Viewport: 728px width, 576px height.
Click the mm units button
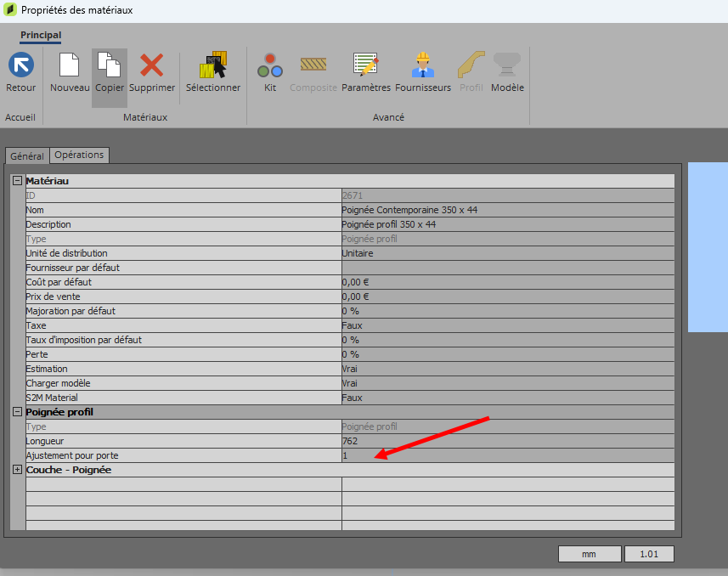(588, 554)
